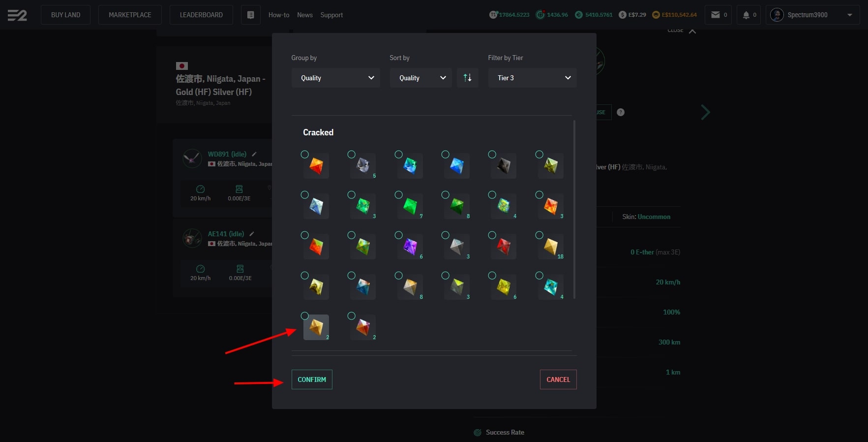Click the right chevron arrow next to panel
The image size is (868, 442).
(x=705, y=112)
